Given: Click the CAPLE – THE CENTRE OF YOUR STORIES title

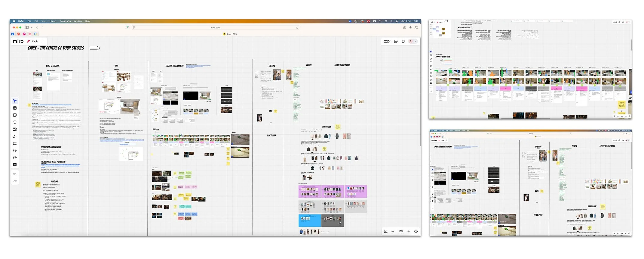Looking at the screenshot, I should click(56, 48).
